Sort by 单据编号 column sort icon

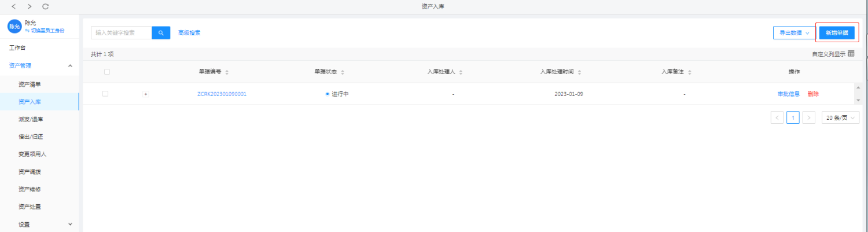coord(227,72)
